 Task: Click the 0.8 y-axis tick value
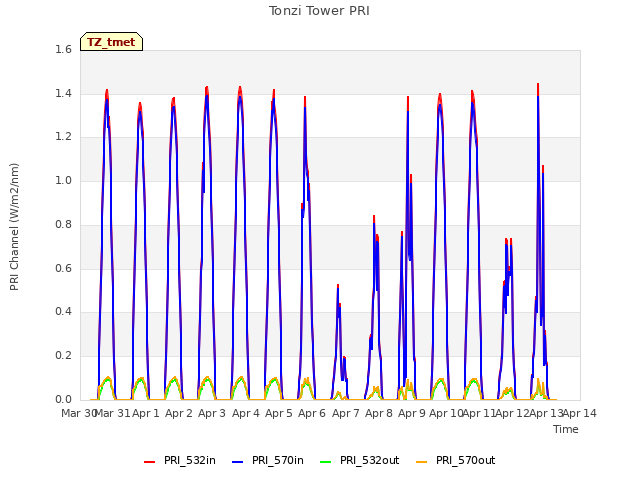63,224
